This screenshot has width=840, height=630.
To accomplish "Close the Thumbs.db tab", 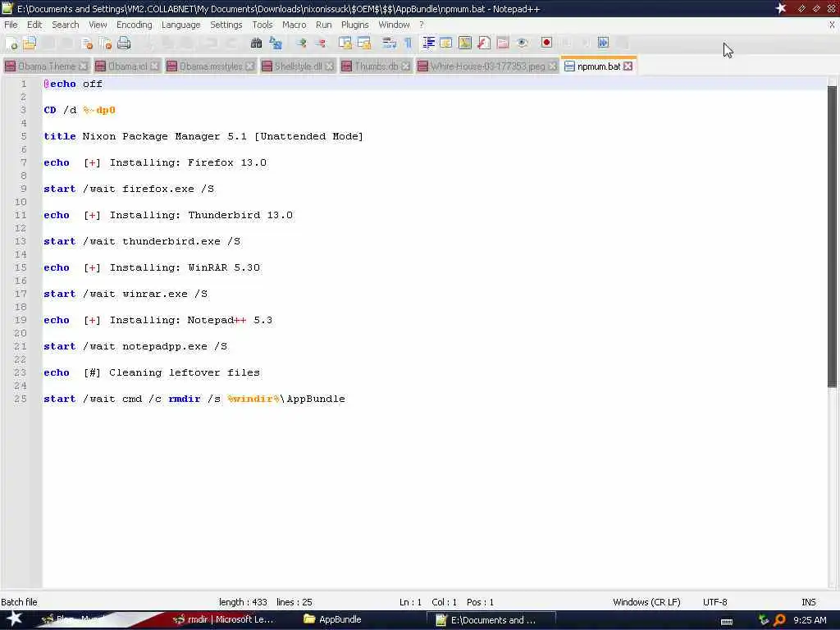I will coord(405,66).
